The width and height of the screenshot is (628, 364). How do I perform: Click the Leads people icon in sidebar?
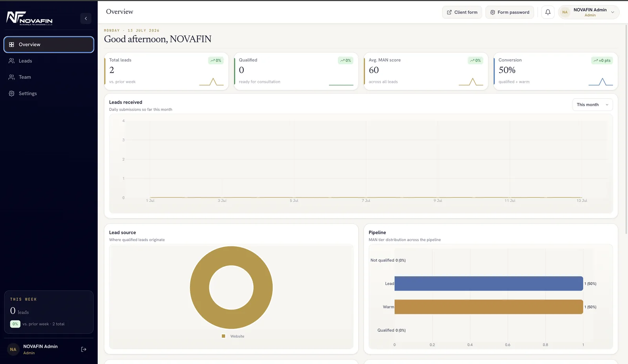click(x=12, y=61)
